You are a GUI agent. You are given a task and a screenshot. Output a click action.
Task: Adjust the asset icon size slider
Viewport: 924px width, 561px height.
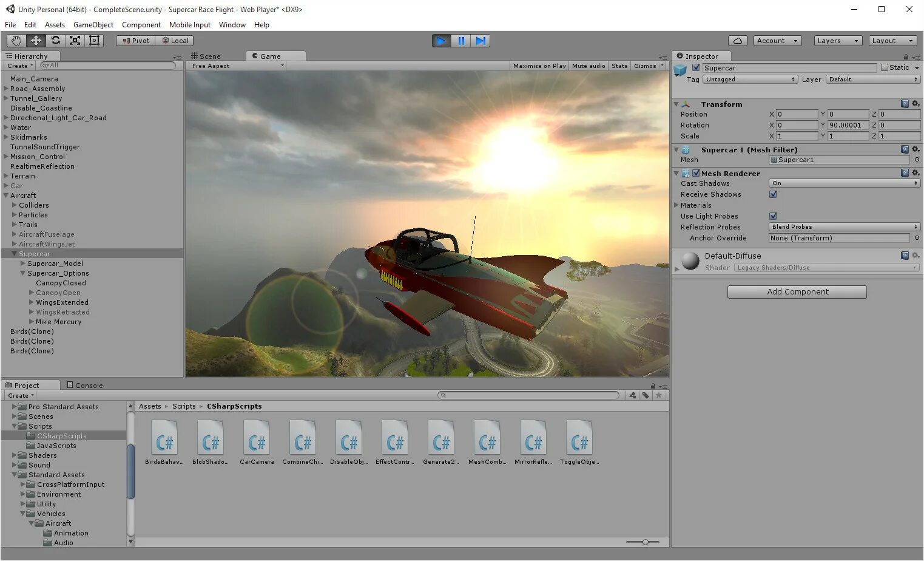pyautogui.click(x=642, y=542)
